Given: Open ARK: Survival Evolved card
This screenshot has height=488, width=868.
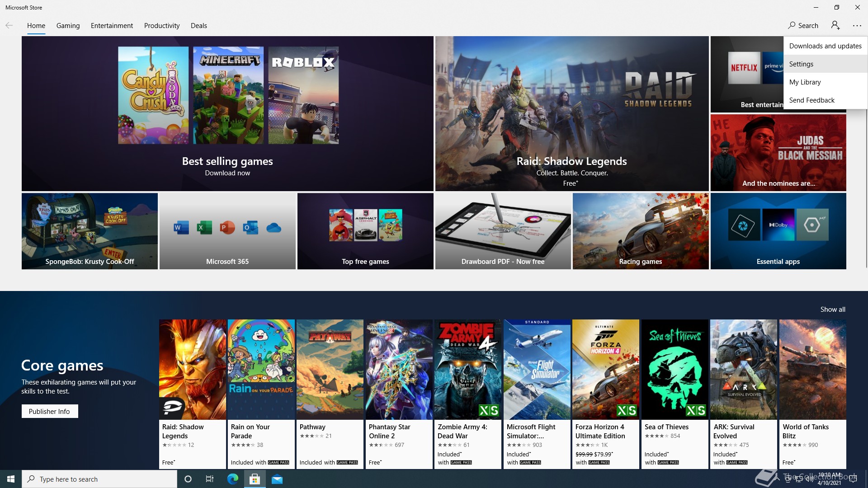Looking at the screenshot, I should (x=744, y=394).
